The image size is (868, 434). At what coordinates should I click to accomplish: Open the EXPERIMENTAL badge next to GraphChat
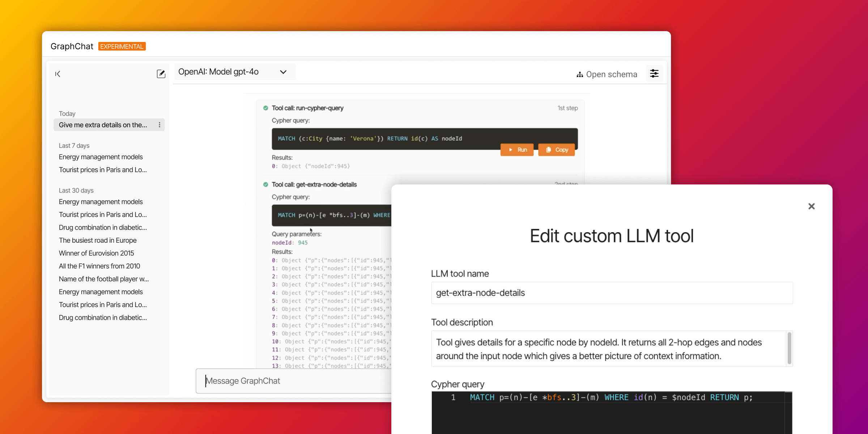click(x=122, y=46)
